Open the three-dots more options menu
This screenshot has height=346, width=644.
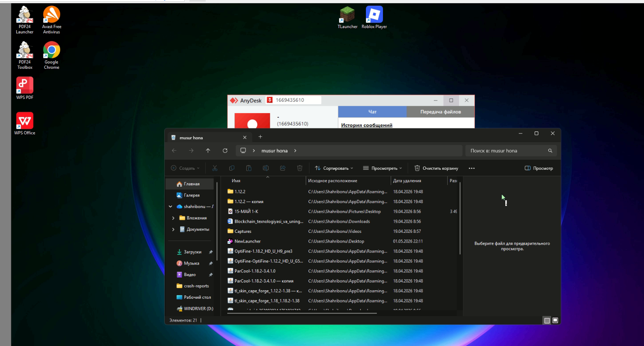click(472, 168)
